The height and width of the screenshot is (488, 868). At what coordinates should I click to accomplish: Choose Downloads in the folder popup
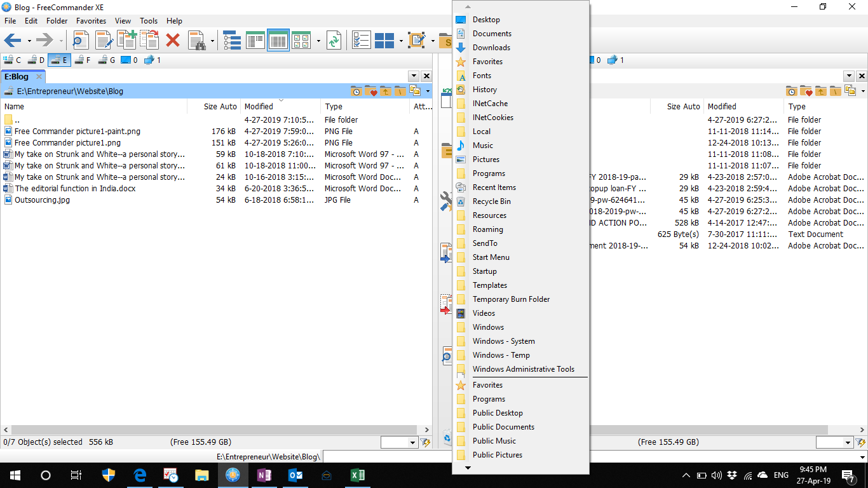pyautogui.click(x=521, y=48)
